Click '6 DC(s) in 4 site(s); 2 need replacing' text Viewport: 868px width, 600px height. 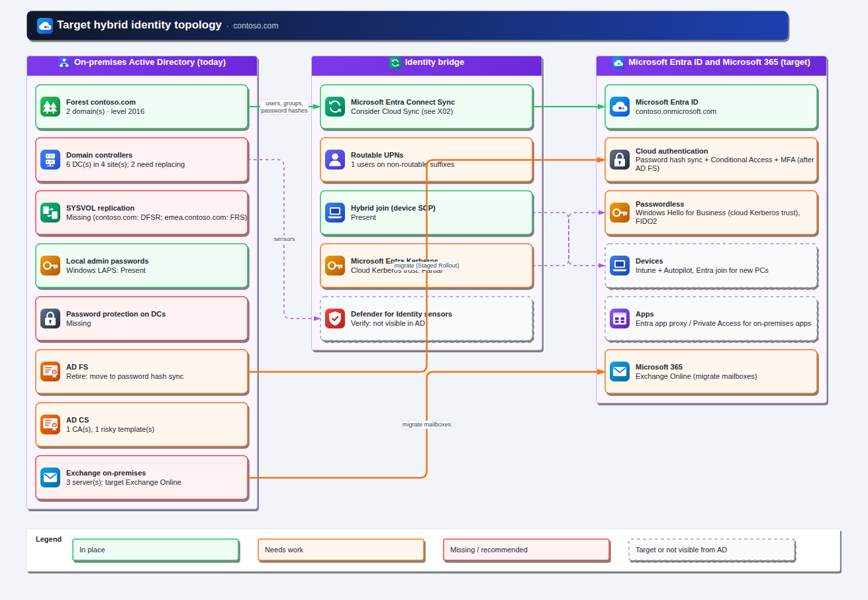[x=126, y=164]
